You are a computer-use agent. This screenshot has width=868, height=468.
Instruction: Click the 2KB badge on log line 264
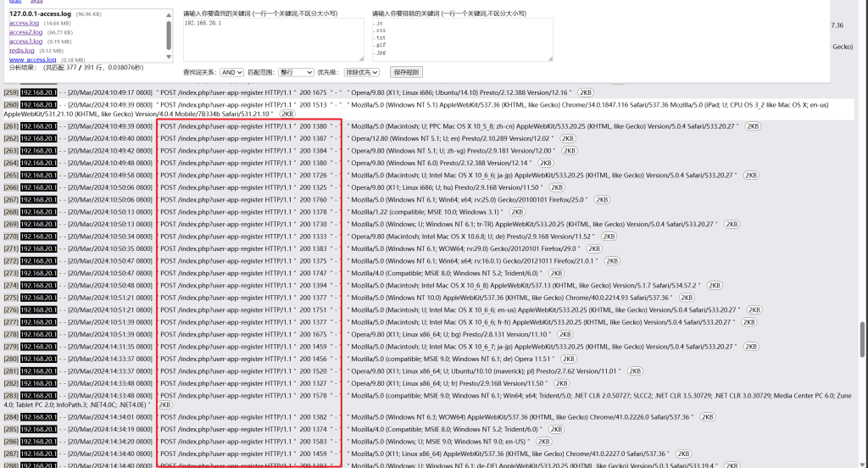click(x=545, y=163)
